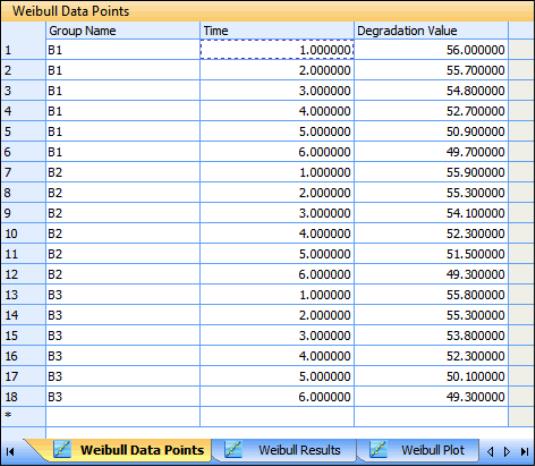Click the Weibull Data Points panel title
This screenshot has width=535, height=466.
71,11
